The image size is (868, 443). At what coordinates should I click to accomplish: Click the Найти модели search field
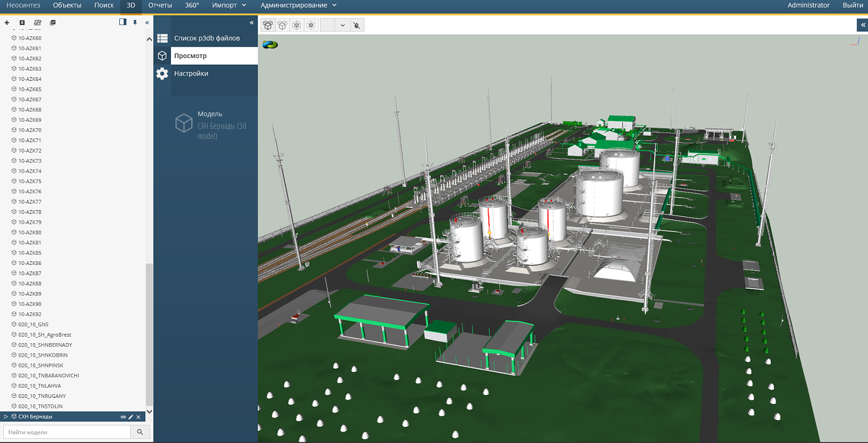point(67,432)
